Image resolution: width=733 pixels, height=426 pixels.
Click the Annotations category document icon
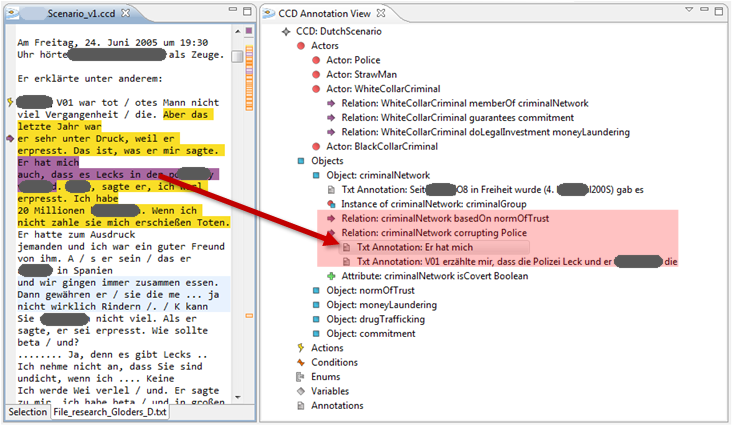pos(301,406)
